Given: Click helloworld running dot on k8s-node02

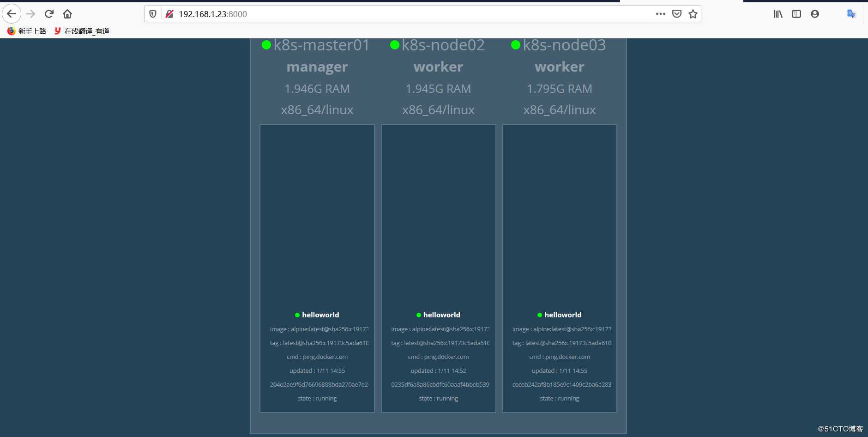Looking at the screenshot, I should pyautogui.click(x=419, y=315).
